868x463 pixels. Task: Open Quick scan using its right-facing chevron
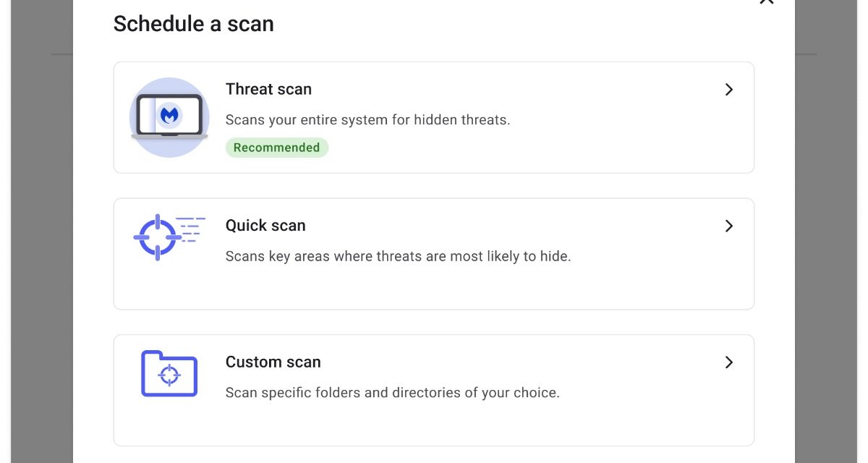729,226
